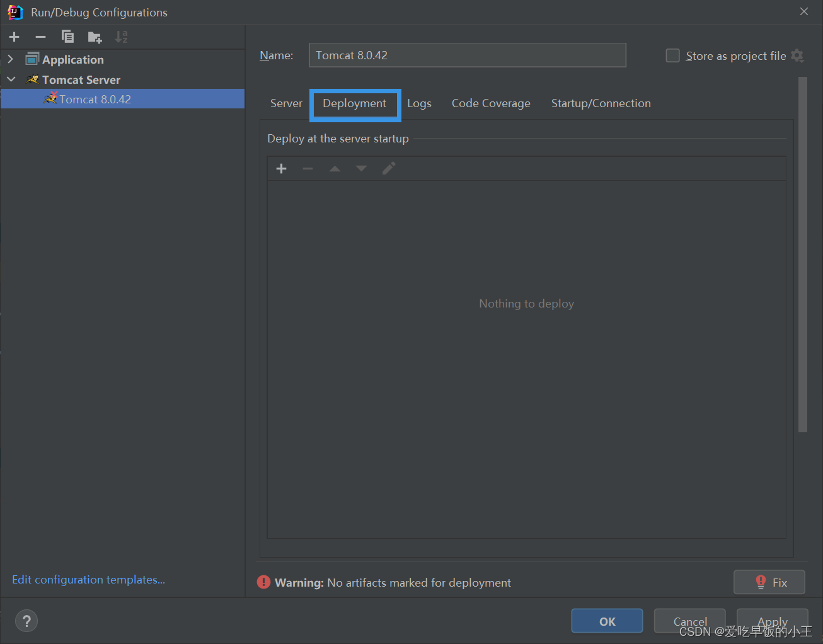Switch to the Logs tab
This screenshot has height=644, width=823.
click(x=419, y=103)
